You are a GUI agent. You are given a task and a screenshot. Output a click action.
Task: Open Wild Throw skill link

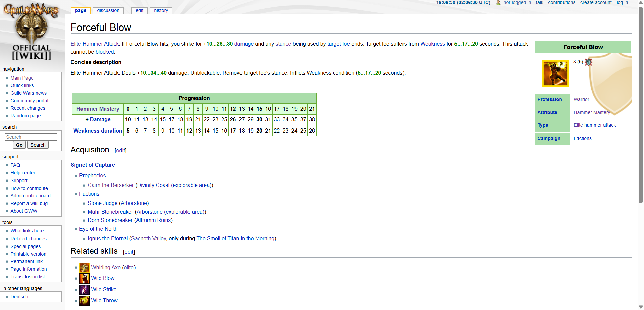point(104,301)
